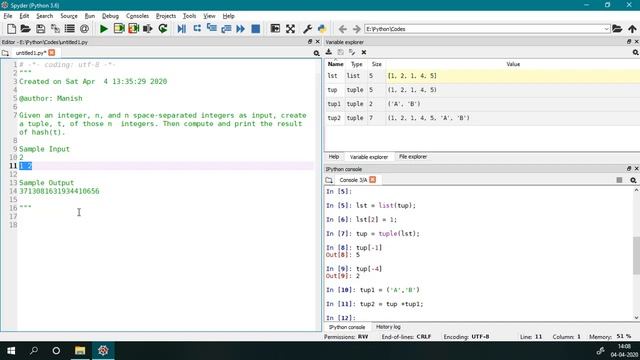
Task: Select the tup2 variable row
Action: click(482, 118)
